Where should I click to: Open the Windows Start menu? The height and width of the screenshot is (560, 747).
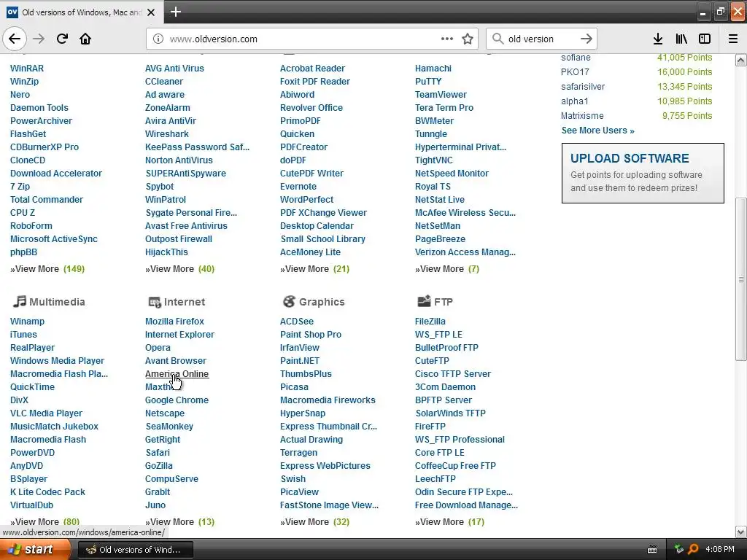tap(35, 550)
